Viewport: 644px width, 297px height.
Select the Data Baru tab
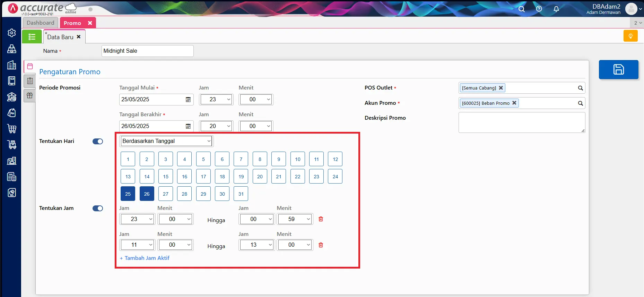(x=60, y=37)
